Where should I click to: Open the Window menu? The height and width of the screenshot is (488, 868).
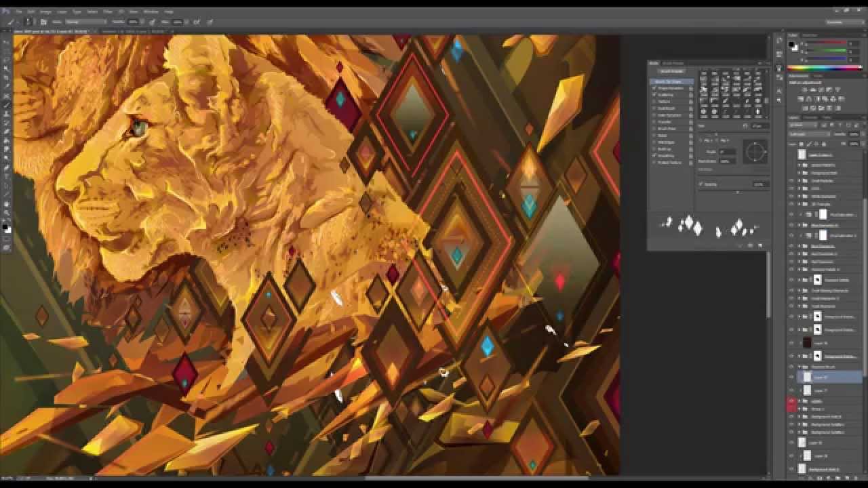click(151, 12)
